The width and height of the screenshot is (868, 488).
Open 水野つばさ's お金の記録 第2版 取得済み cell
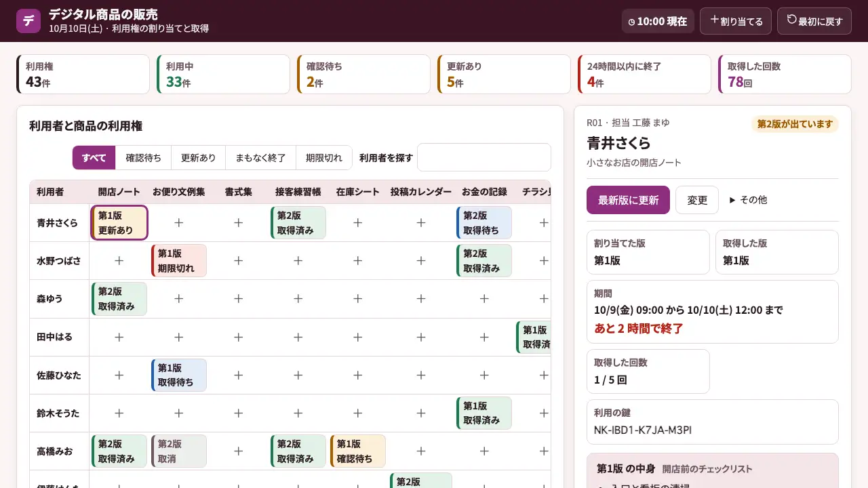coord(484,261)
